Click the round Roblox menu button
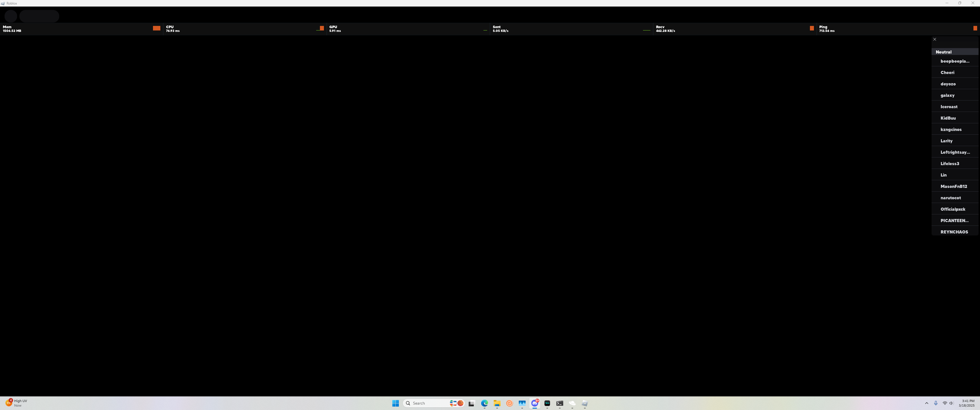 [x=11, y=16]
